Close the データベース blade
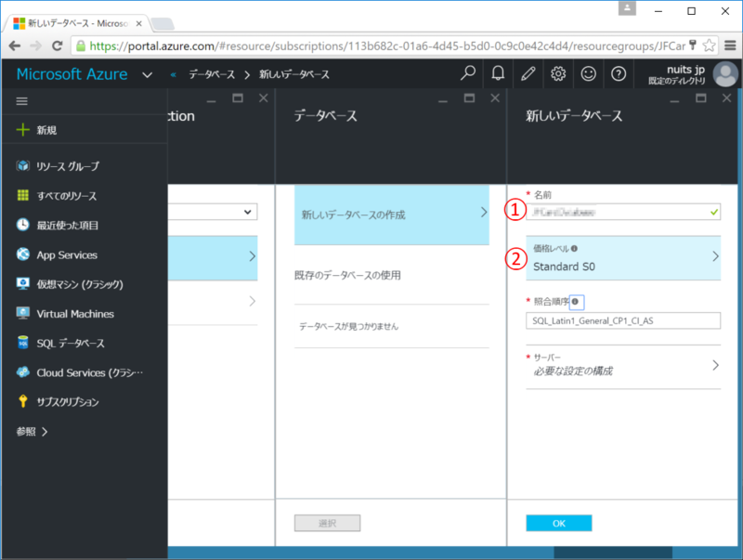Screen dimensions: 743x560 pyautogui.click(x=495, y=98)
